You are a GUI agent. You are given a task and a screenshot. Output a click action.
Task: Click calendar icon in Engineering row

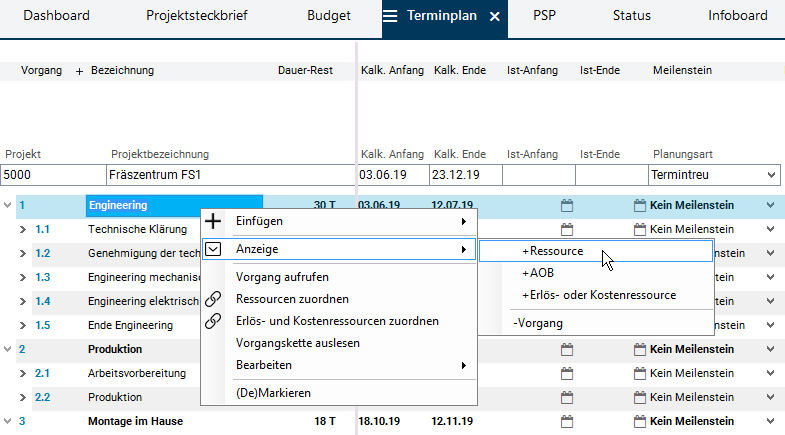567,206
